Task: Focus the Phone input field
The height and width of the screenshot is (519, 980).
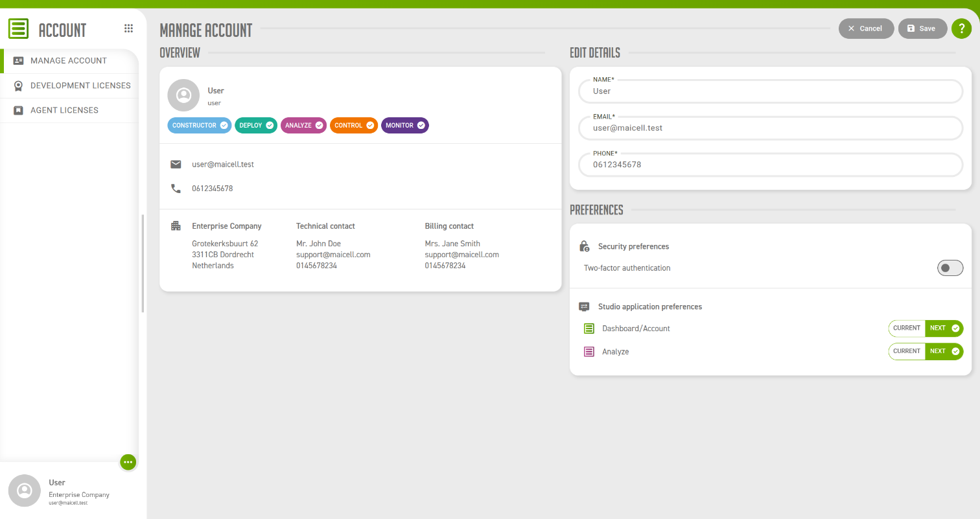Action: [x=771, y=165]
